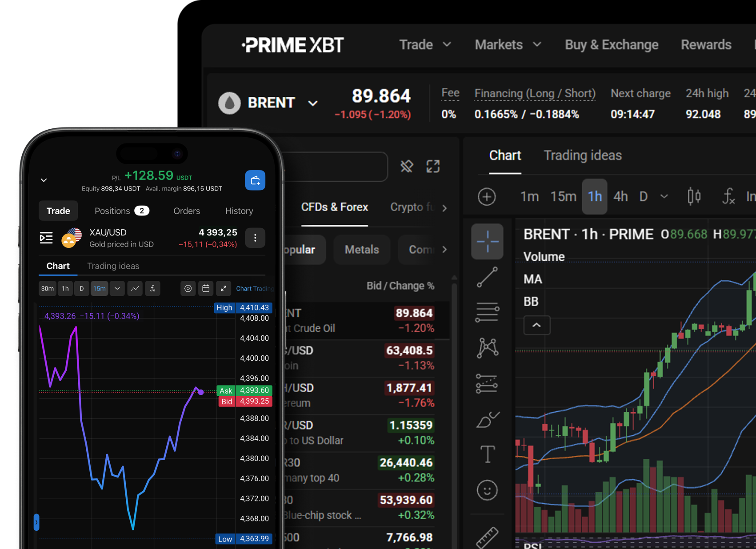Viewport: 756px width, 549px height.
Task: Open the phone History tab
Action: 239,211
